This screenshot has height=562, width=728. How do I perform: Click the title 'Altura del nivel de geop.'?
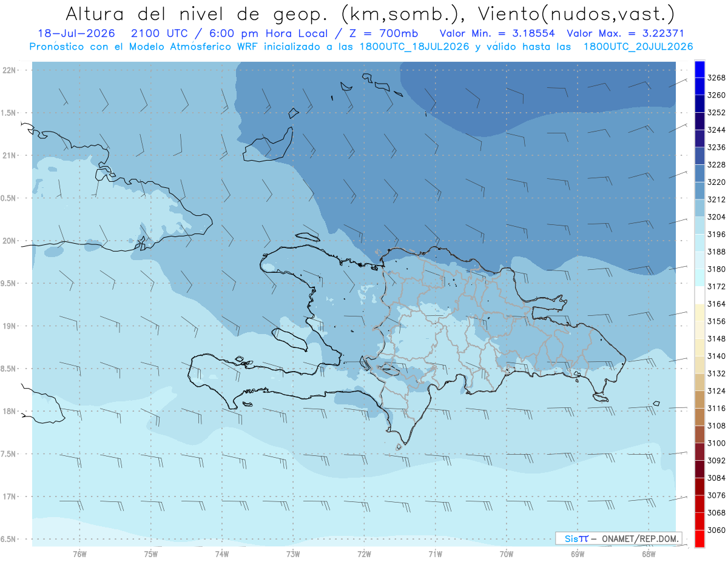(x=196, y=13)
